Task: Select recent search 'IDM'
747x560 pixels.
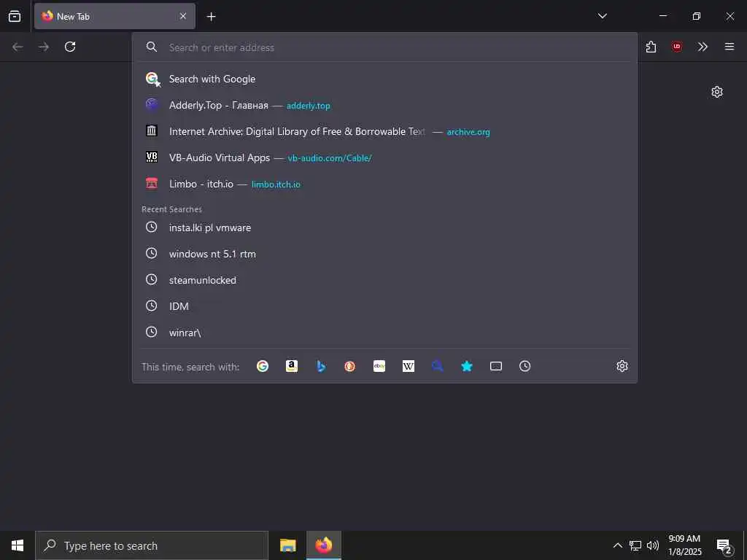Action: click(x=385, y=306)
